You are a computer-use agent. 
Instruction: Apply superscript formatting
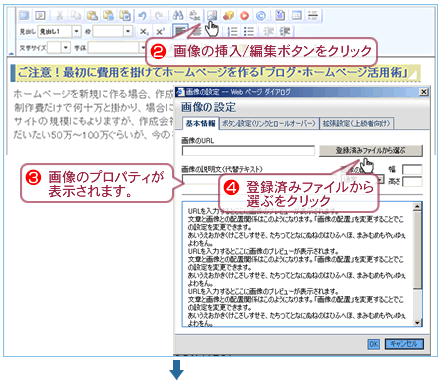[x=160, y=31]
